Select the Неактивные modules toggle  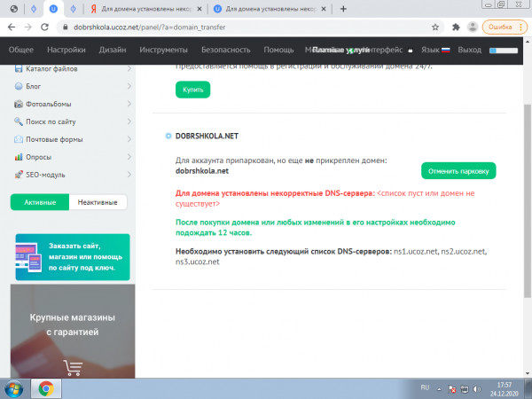pyautogui.click(x=98, y=202)
